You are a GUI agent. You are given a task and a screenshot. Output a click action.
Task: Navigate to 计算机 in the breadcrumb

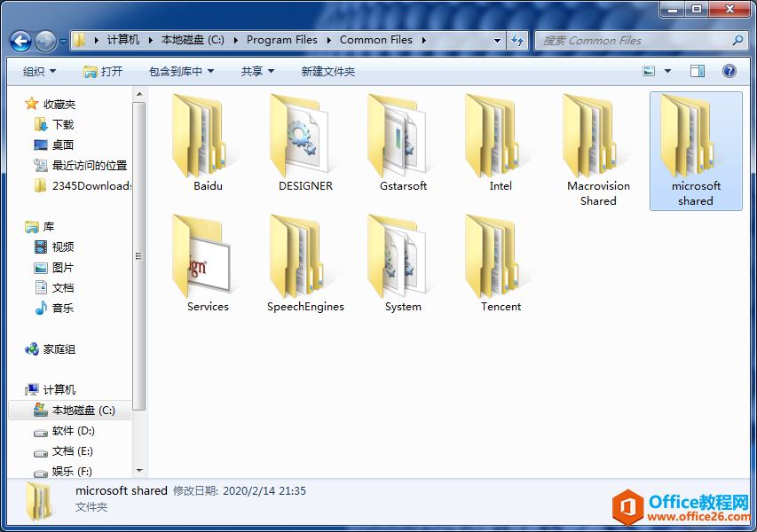click(x=123, y=40)
